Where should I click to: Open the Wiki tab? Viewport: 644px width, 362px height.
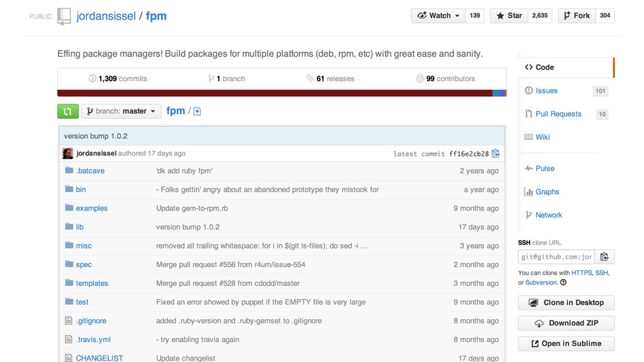543,137
